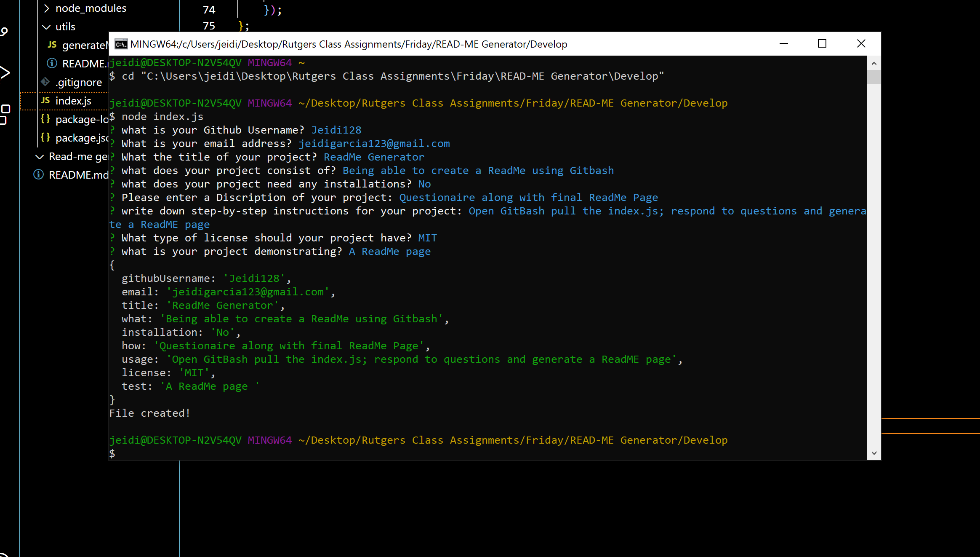The image size is (980, 557).
Task: Open index.js from the file explorer
Action: tap(74, 101)
